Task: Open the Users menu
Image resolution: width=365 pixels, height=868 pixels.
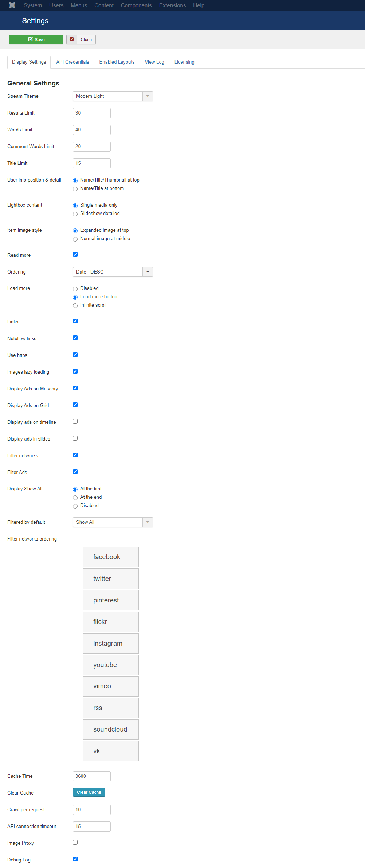Action: point(56,5)
